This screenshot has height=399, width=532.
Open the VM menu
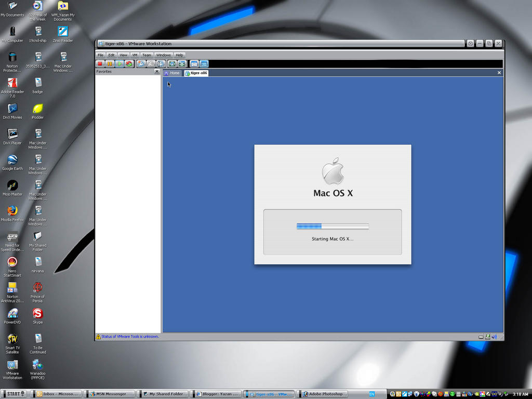point(135,55)
